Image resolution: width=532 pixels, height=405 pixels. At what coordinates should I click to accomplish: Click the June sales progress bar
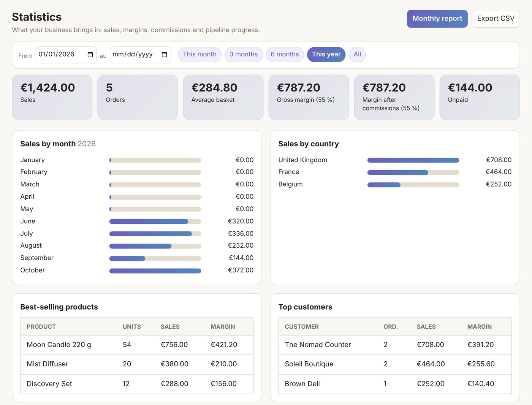tap(155, 221)
